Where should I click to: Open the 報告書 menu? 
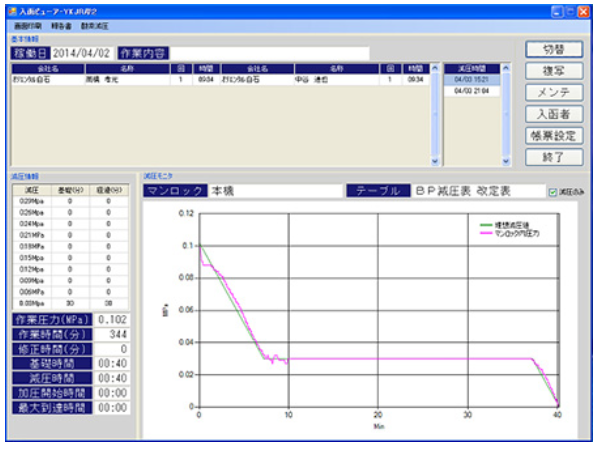click(x=62, y=24)
